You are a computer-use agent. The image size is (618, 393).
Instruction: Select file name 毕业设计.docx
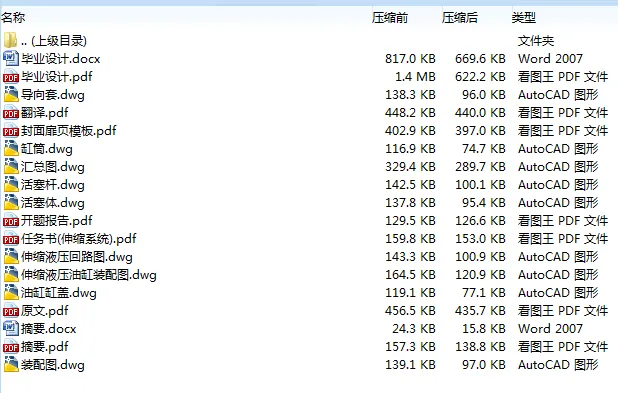[x=61, y=59]
